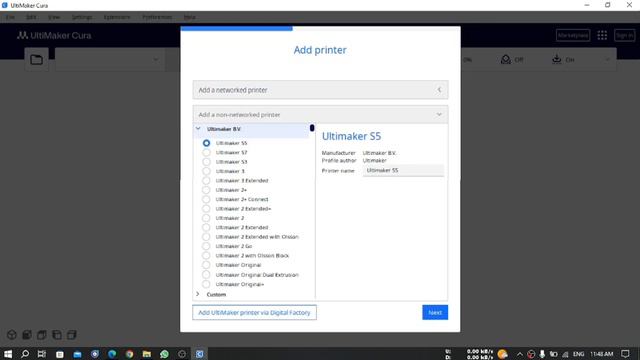Switch to left view cube icon
640x360 pixels.
coord(57,335)
